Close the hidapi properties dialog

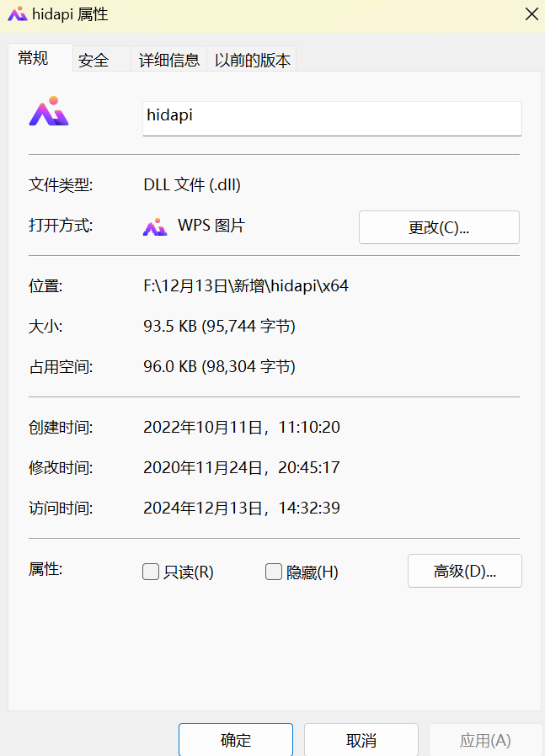click(x=532, y=14)
